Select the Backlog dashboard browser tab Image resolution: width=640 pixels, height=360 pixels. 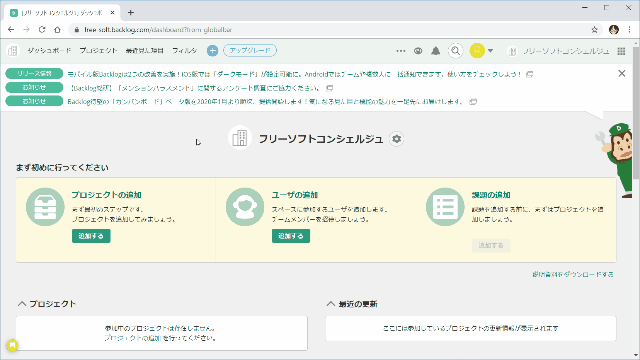point(62,13)
